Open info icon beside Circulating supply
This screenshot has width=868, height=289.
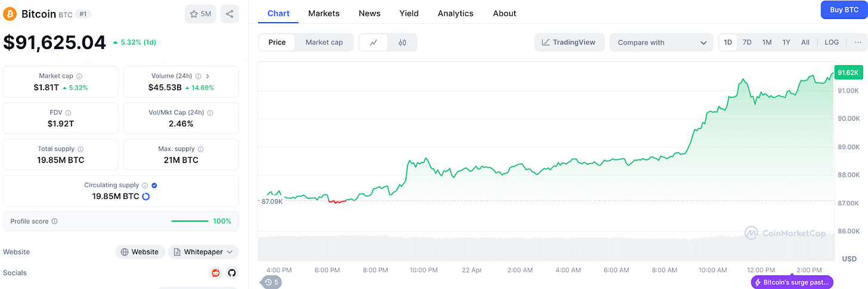pyautogui.click(x=145, y=186)
